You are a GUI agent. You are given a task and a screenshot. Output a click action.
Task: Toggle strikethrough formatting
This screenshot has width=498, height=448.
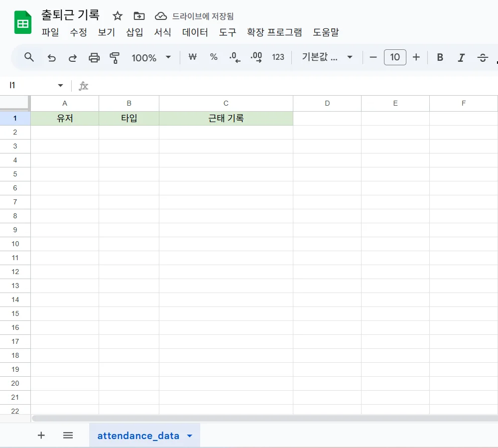pyautogui.click(x=482, y=58)
